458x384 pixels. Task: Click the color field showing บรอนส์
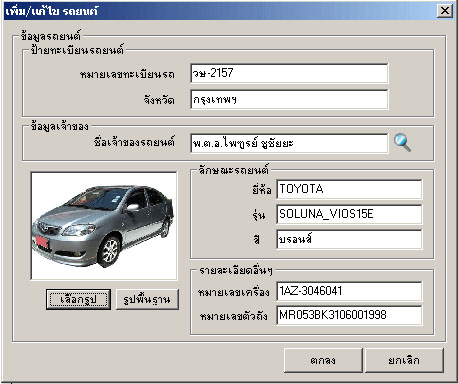click(x=349, y=239)
